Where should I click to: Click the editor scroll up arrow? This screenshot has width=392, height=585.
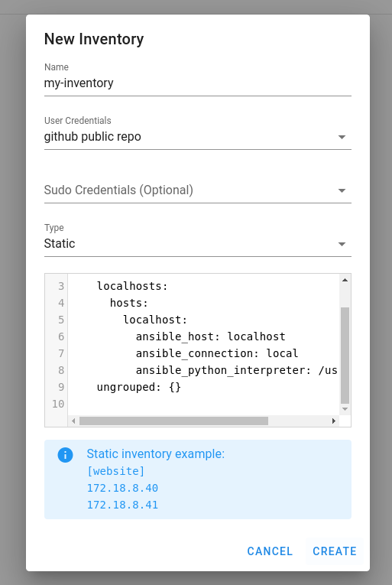345,280
